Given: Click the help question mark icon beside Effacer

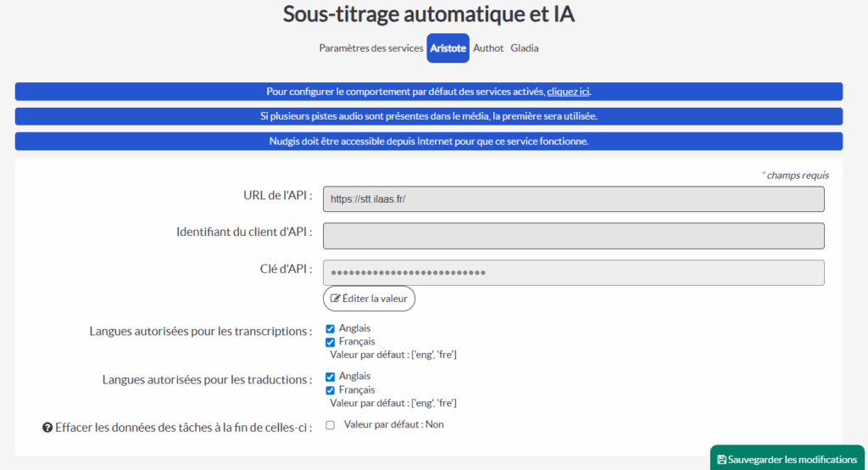Looking at the screenshot, I should 47,428.
